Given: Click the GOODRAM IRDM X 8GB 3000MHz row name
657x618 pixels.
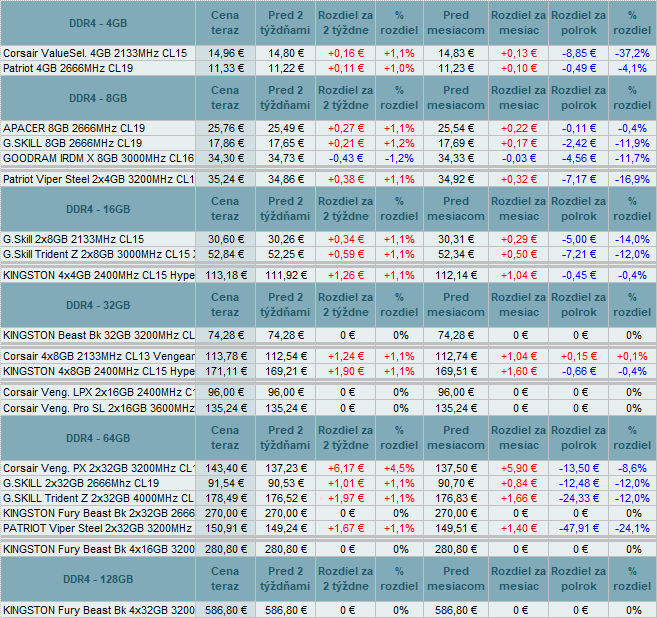Looking at the screenshot, I should tap(98, 158).
